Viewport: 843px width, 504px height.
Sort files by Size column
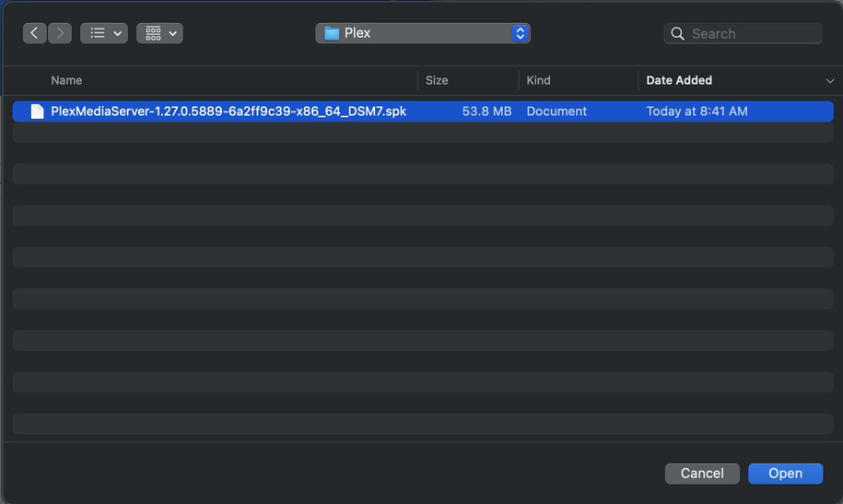pyautogui.click(x=437, y=80)
